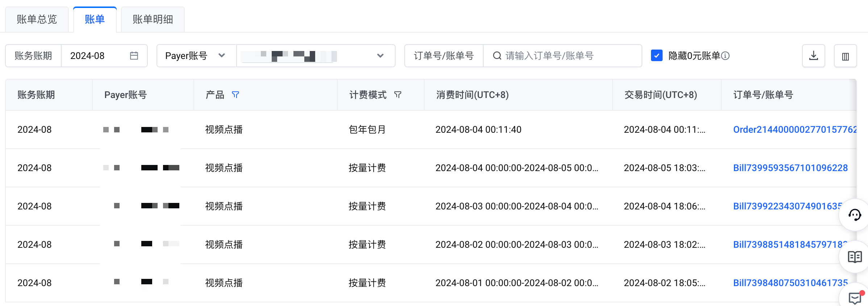
Task: Open the bill link for 2024-08-03 usage
Action: point(787,206)
